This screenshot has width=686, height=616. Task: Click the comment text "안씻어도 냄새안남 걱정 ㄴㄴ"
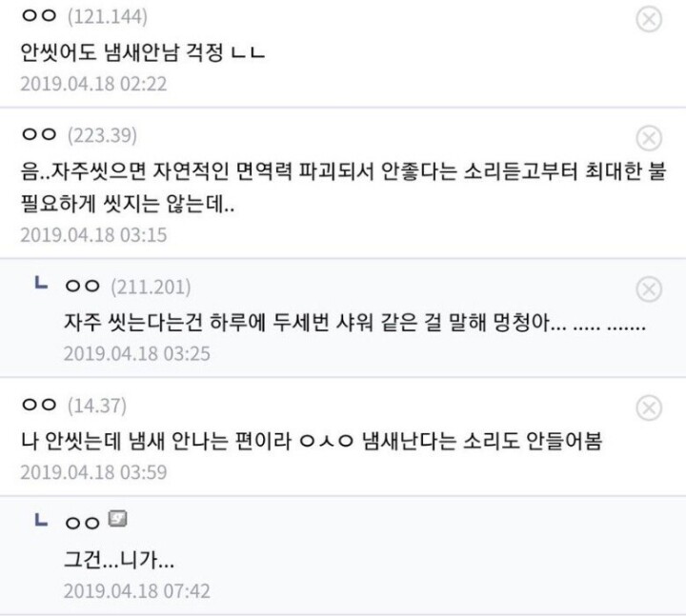142,52
